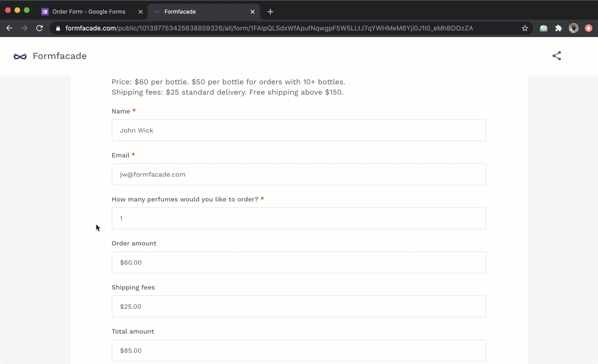View site info via lock icon
This screenshot has height=364, width=598.
pyautogui.click(x=58, y=28)
